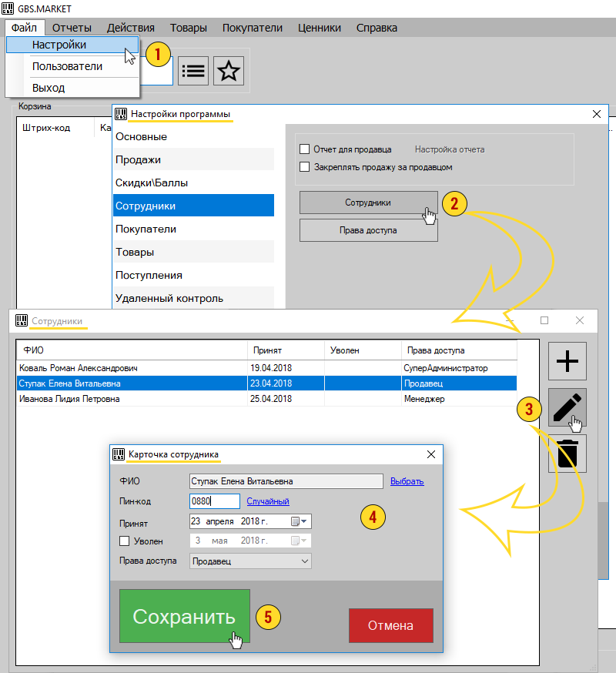Add a new employee with plus icon
The height and width of the screenshot is (673, 616).
(567, 361)
